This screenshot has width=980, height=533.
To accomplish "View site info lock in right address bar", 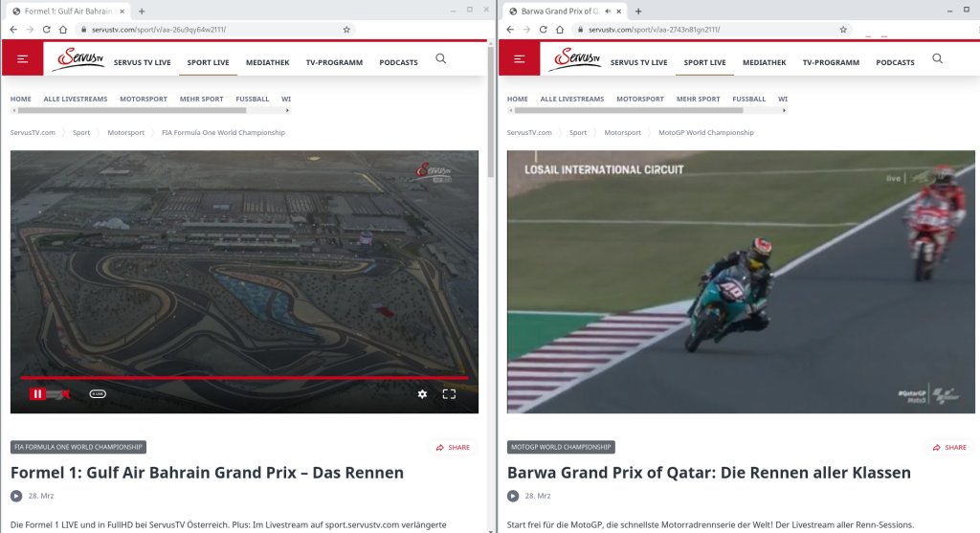I will click(x=580, y=30).
